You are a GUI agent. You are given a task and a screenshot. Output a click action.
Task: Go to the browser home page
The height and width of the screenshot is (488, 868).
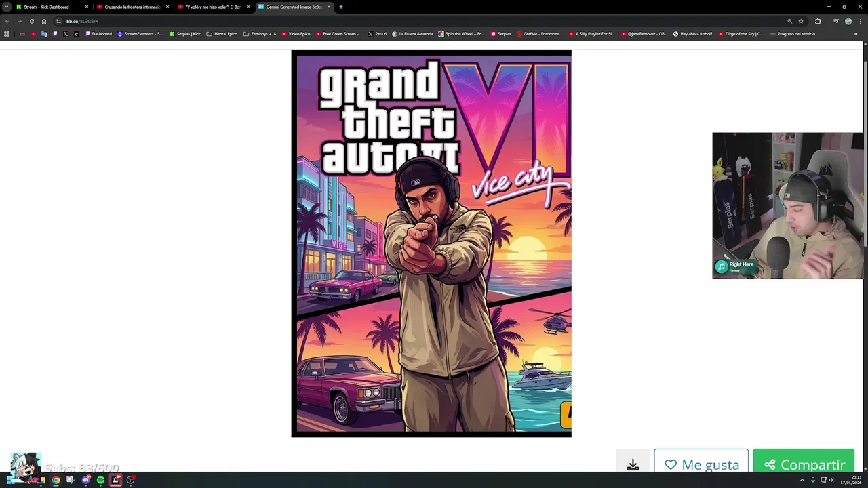44,21
